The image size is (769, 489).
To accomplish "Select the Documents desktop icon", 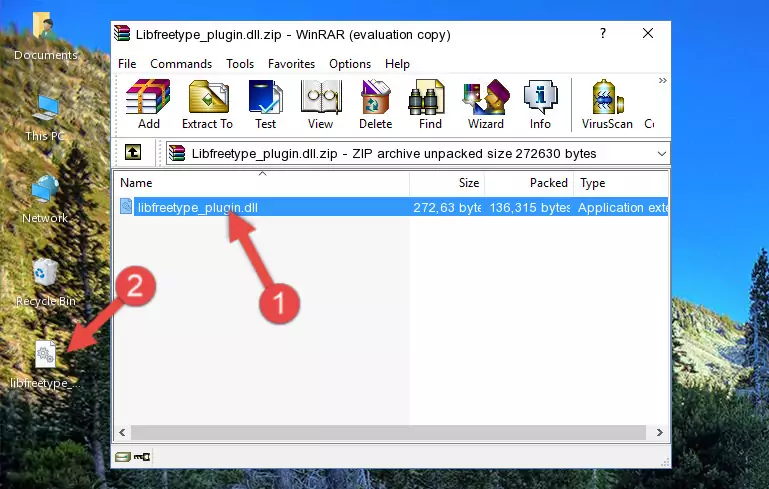I will tap(45, 36).
